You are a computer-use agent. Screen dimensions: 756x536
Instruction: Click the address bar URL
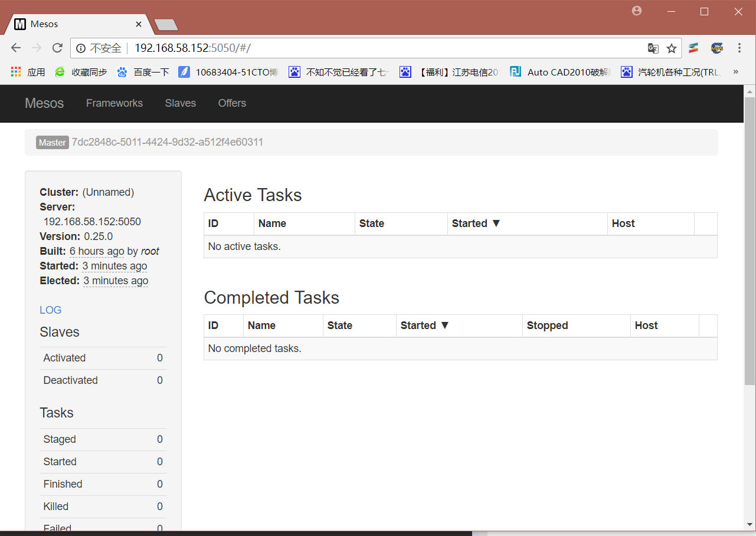pos(192,48)
